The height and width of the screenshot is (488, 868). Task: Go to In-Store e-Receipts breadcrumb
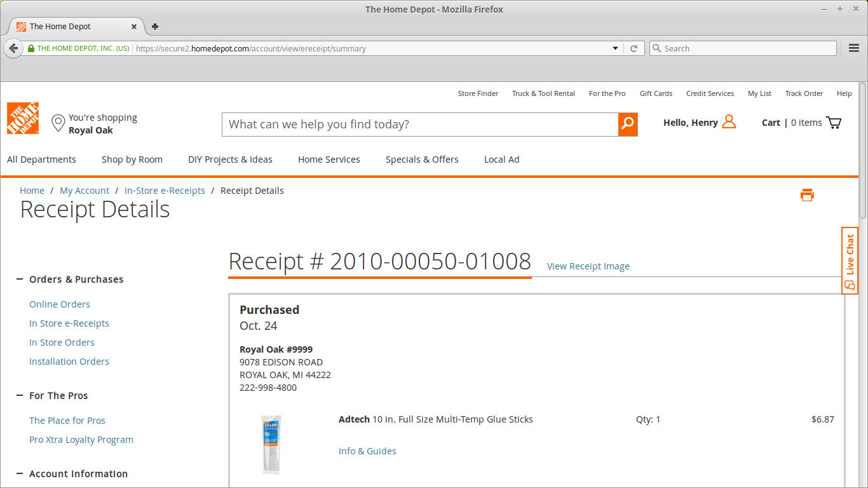point(165,191)
